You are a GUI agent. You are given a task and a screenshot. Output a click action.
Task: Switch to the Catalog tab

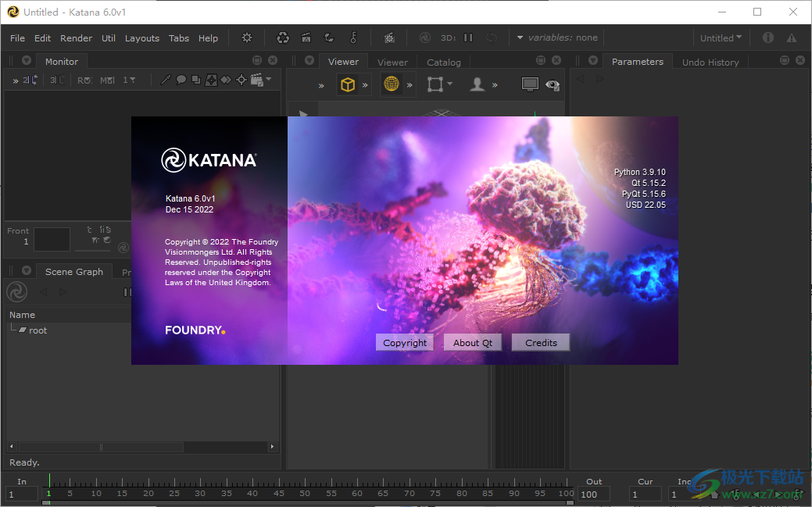tap(443, 62)
